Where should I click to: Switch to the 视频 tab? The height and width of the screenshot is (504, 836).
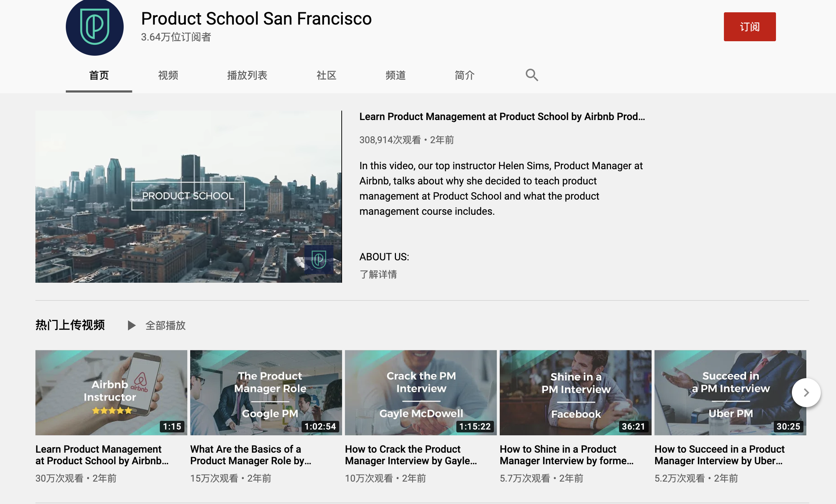coord(168,75)
